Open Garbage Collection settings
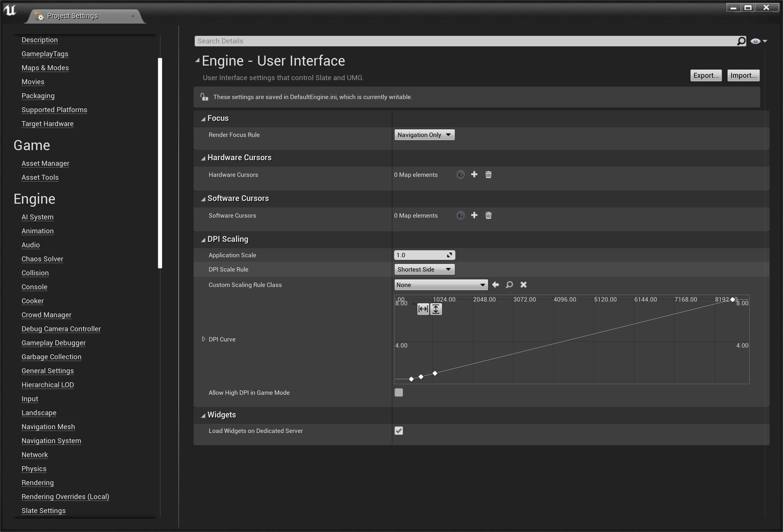Image resolution: width=783 pixels, height=532 pixels. tap(51, 357)
